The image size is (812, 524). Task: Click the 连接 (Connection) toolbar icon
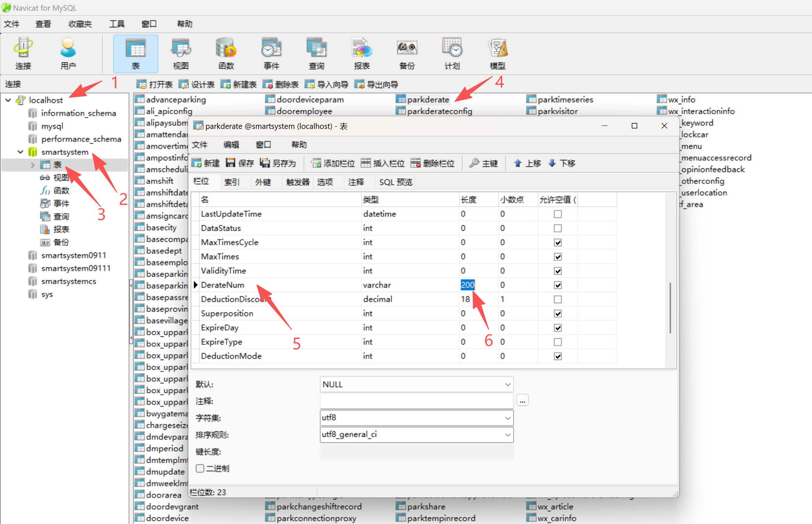[23, 54]
